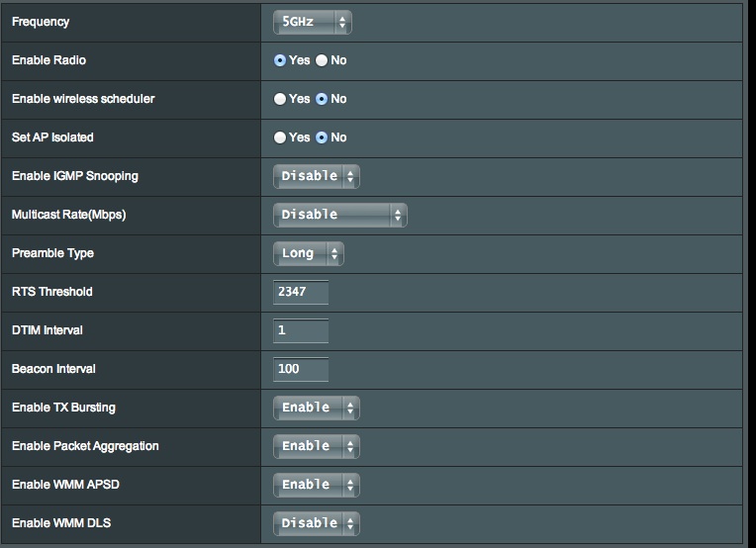Open the Enable TX Bursting dropdown
This screenshot has height=548, width=756.
pos(315,408)
